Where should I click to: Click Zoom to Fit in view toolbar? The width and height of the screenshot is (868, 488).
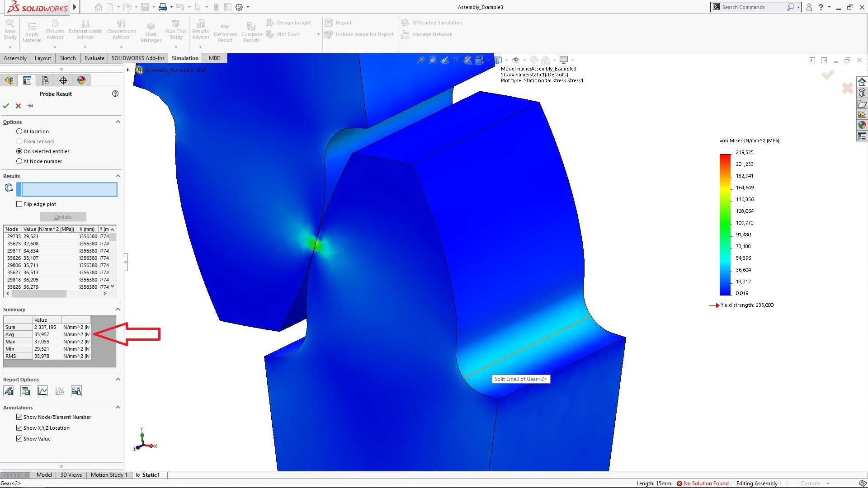421,60
